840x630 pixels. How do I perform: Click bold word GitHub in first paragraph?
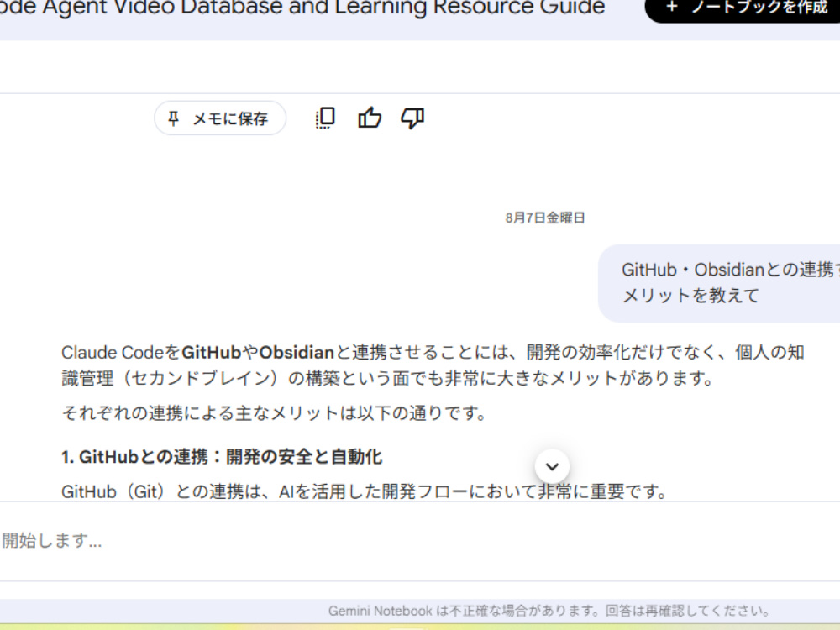211,353
